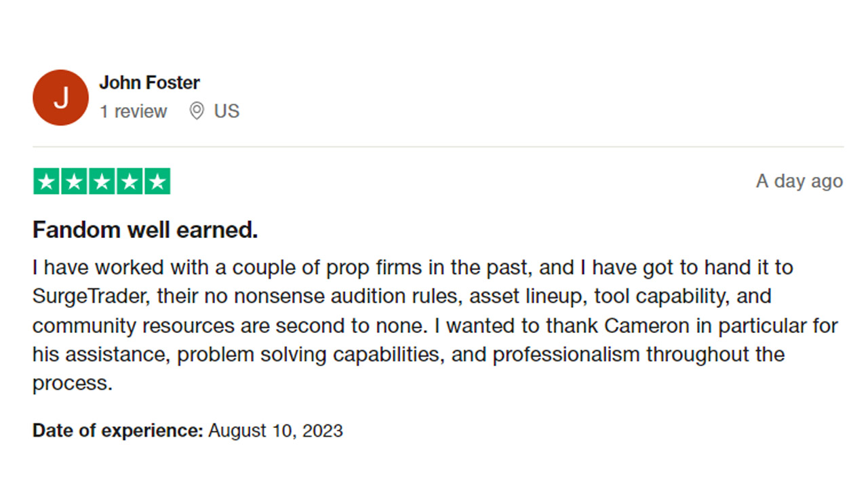Click the orange J avatar circle
The width and height of the screenshot is (868, 495).
pyautogui.click(x=60, y=98)
